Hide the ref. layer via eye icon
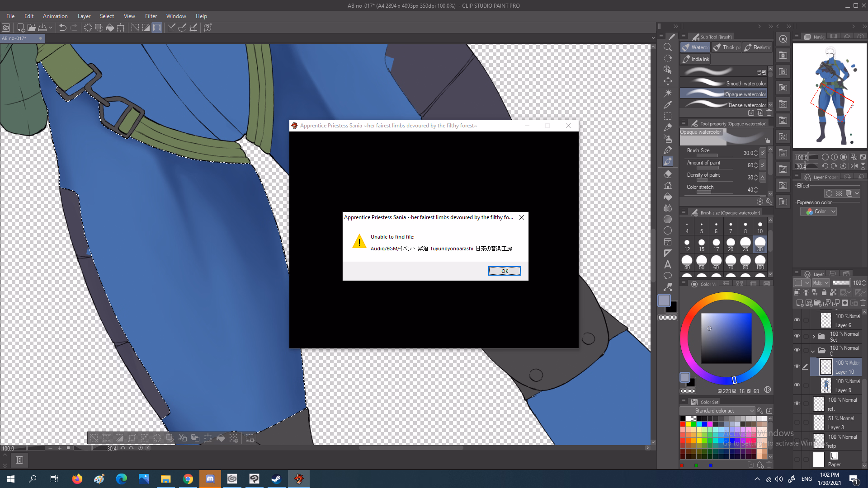Image resolution: width=868 pixels, height=488 pixels. [797, 404]
